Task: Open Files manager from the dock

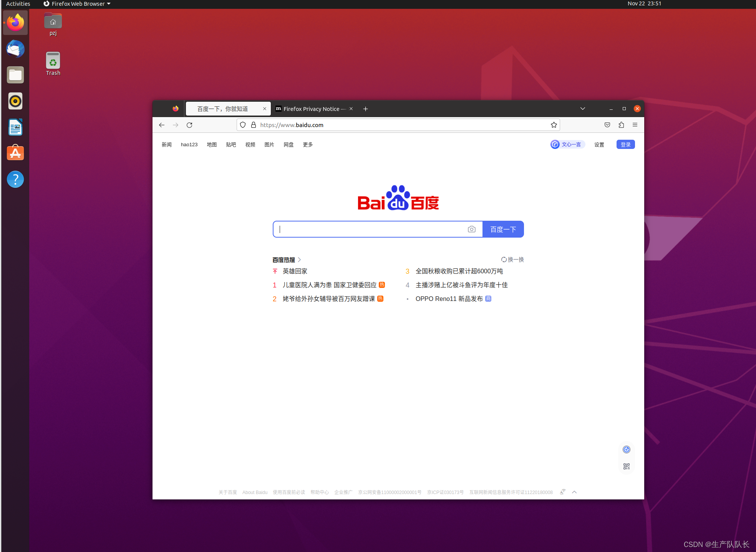Action: point(15,75)
